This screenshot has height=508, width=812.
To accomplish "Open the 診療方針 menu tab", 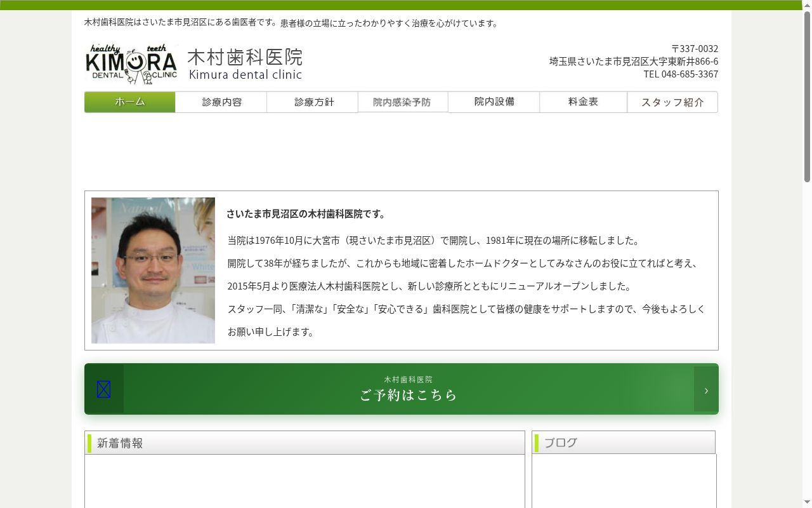I will [x=313, y=102].
